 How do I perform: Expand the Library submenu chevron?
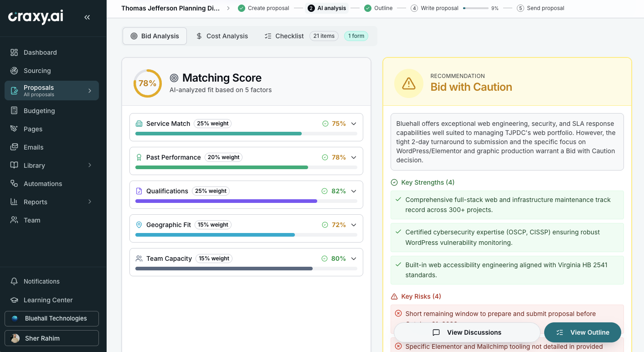[x=90, y=165]
